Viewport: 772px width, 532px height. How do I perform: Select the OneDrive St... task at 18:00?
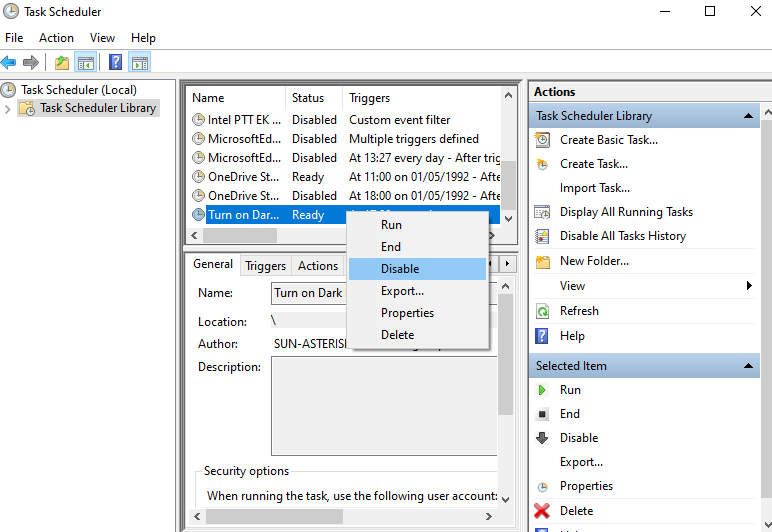tap(345, 196)
